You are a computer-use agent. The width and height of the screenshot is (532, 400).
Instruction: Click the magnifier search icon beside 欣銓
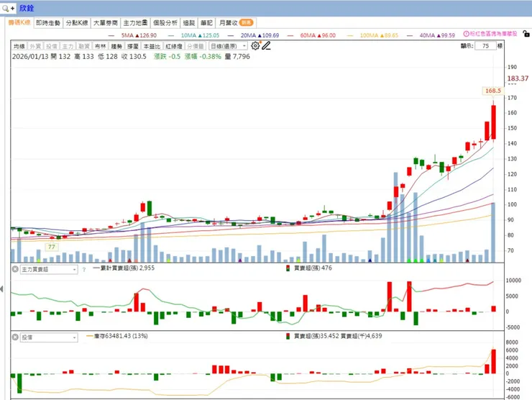[5, 8]
